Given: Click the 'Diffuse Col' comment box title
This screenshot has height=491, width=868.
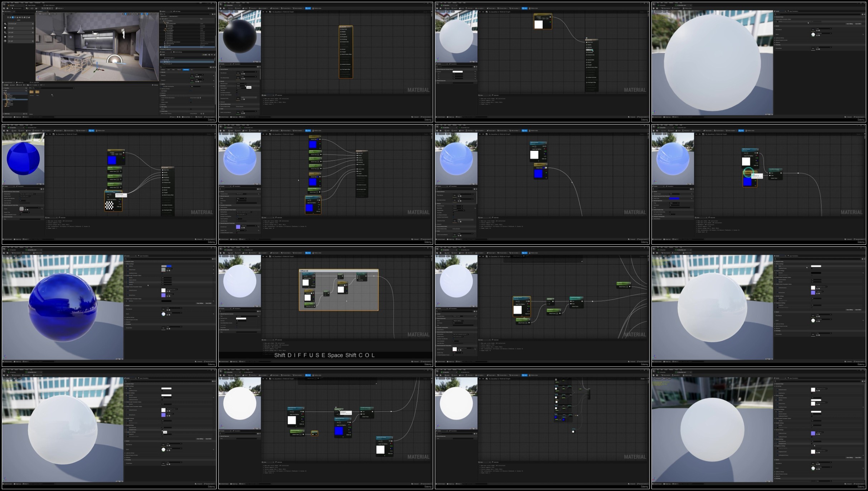Looking at the screenshot, I should [x=304, y=271].
